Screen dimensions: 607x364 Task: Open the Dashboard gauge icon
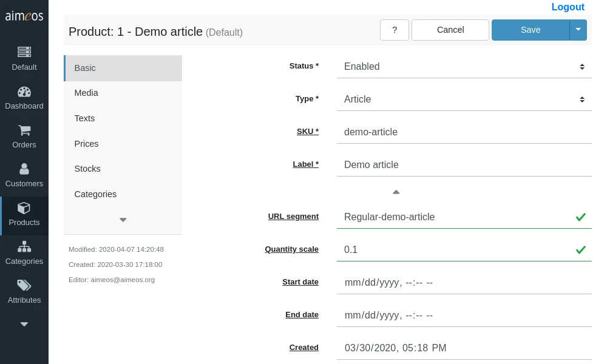pyautogui.click(x=24, y=92)
